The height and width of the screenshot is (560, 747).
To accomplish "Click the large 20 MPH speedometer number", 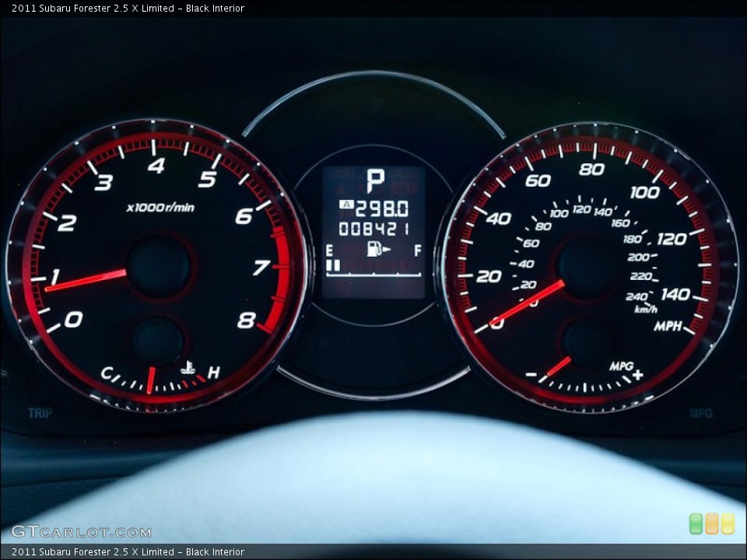I will (489, 276).
